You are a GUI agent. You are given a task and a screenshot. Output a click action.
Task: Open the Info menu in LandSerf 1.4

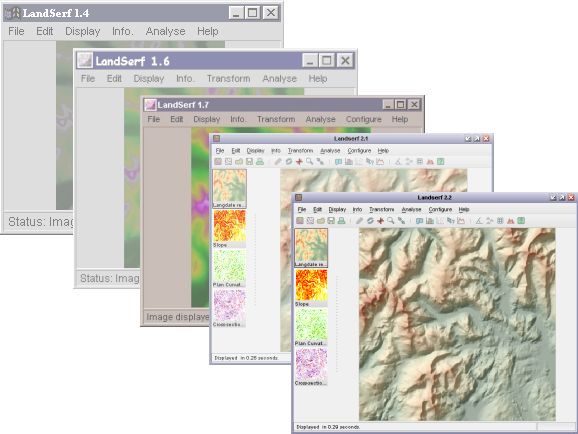pyautogui.click(x=122, y=31)
